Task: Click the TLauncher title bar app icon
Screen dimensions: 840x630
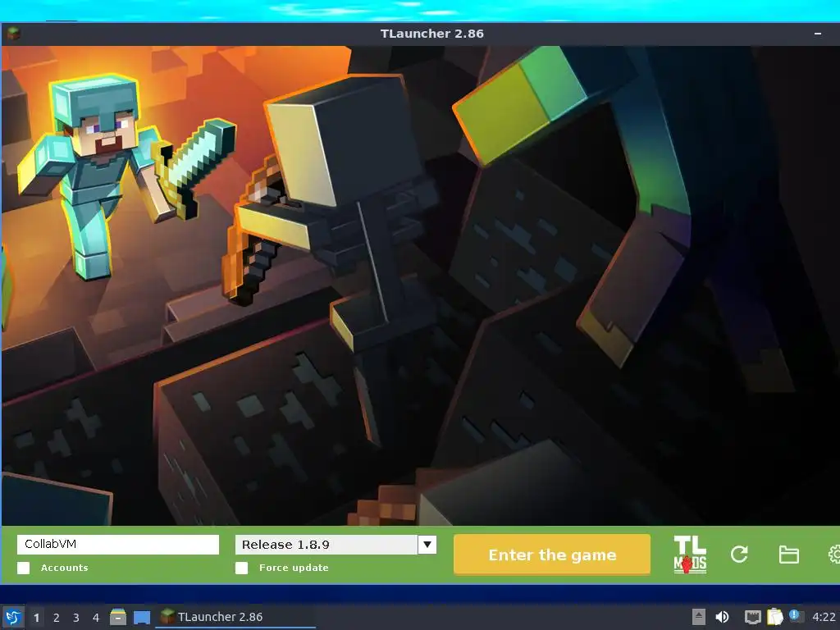Action: [13, 34]
